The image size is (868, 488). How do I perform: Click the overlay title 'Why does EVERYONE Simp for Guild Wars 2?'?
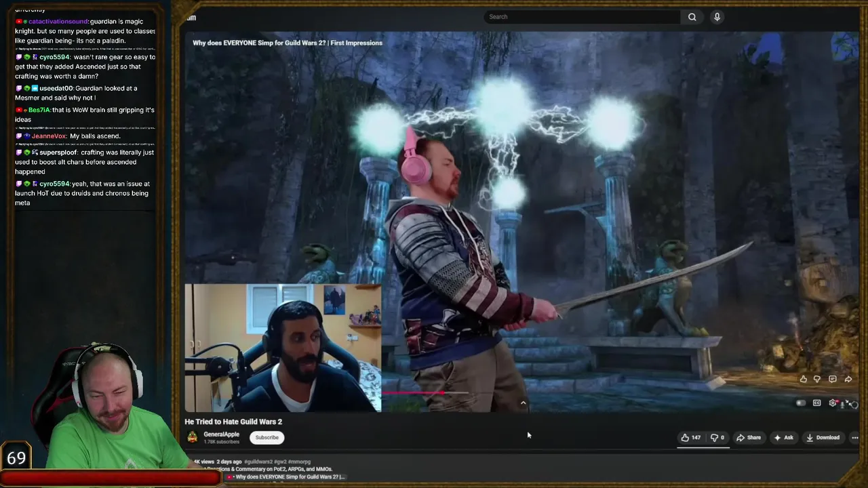pyautogui.click(x=288, y=43)
